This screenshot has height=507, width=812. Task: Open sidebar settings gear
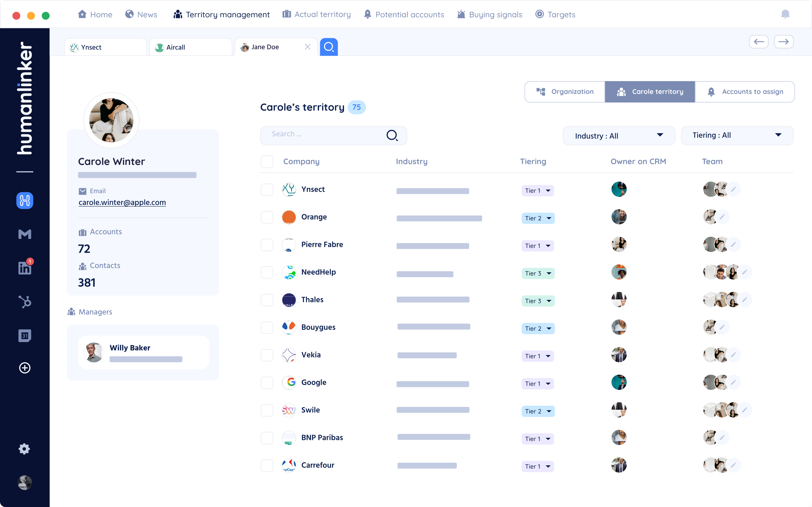[x=24, y=449]
